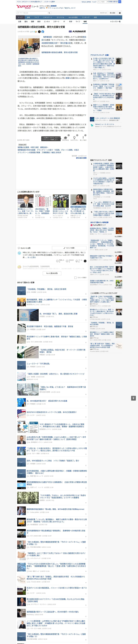This screenshot has width=138, height=644.
Task: Play video ranking item 1 thumbnail
Action: [x=119, y=166]
